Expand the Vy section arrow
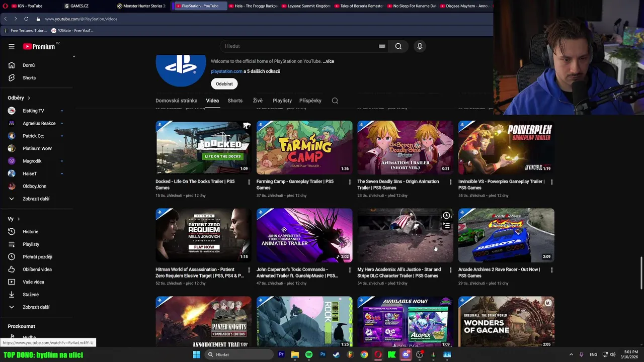The width and height of the screenshot is (644, 362). pos(14,219)
